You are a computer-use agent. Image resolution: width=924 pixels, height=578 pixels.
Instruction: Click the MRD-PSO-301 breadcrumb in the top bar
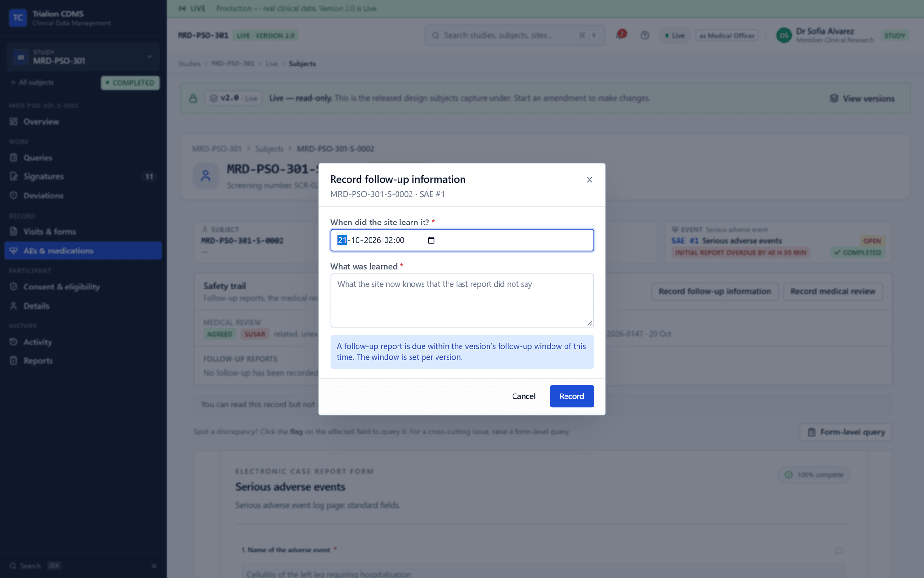232,64
